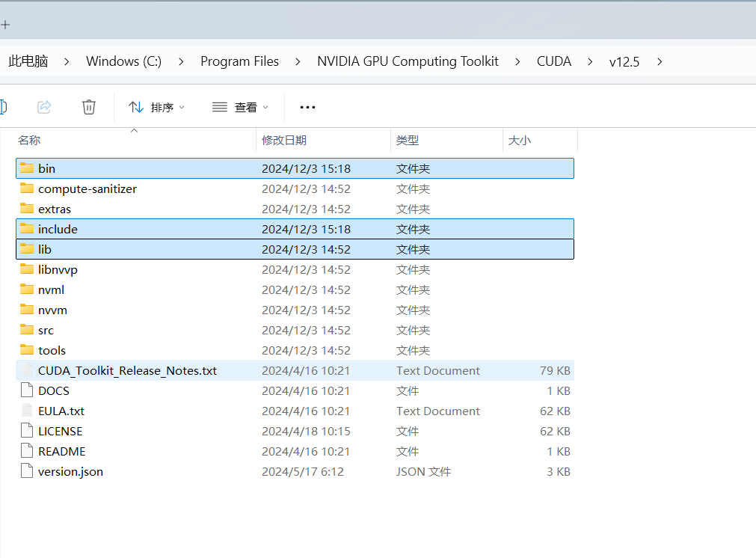Image resolution: width=756 pixels, height=558 pixels.
Task: Click the new tab (+) button
Action: pyautogui.click(x=6, y=23)
